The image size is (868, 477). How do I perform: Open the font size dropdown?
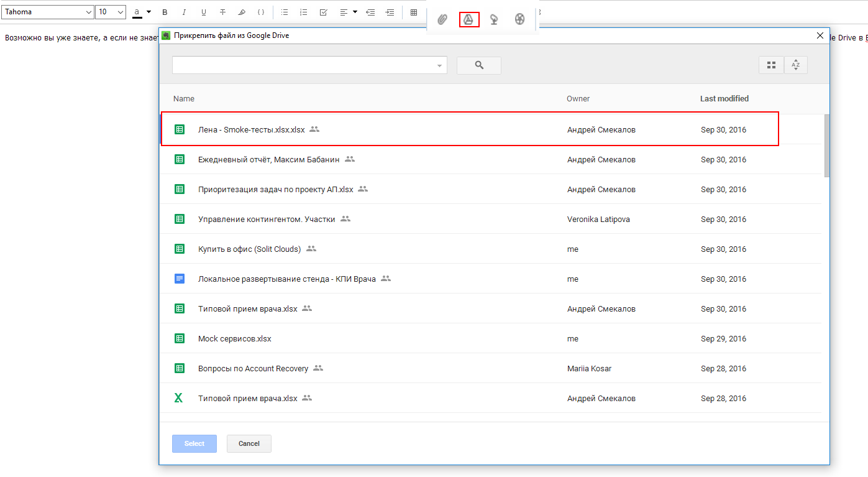pyautogui.click(x=111, y=11)
